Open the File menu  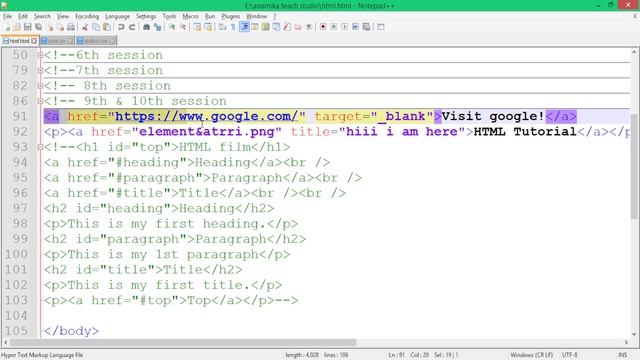[x=7, y=16]
